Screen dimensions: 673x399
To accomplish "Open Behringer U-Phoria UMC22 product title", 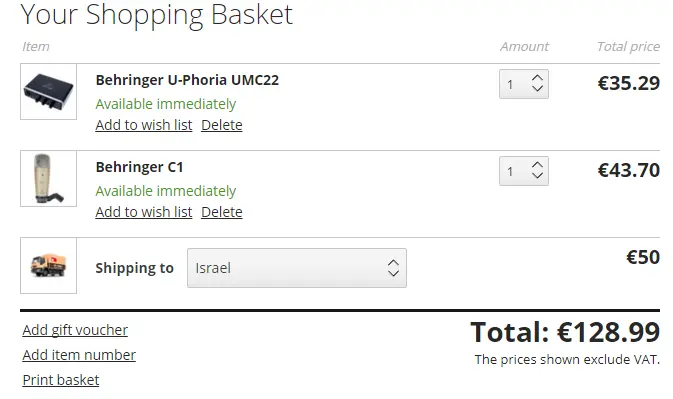I will click(x=187, y=80).
